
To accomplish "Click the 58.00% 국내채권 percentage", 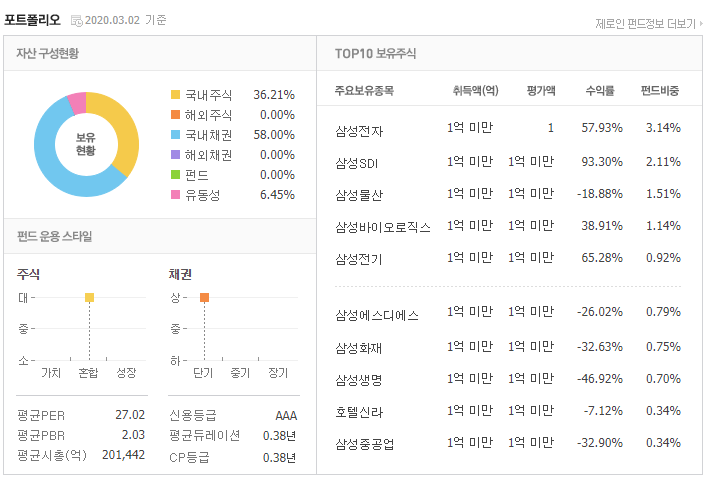I will click(x=274, y=135).
